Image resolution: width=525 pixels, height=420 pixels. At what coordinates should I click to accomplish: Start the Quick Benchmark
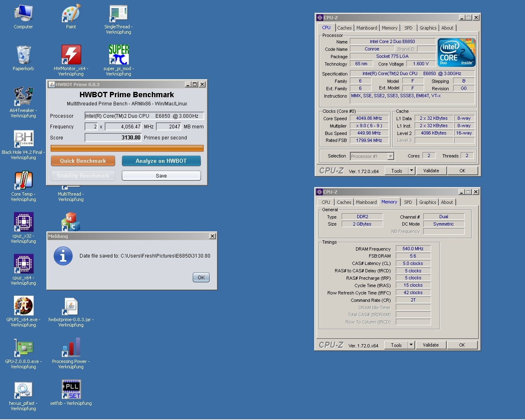[x=83, y=161]
